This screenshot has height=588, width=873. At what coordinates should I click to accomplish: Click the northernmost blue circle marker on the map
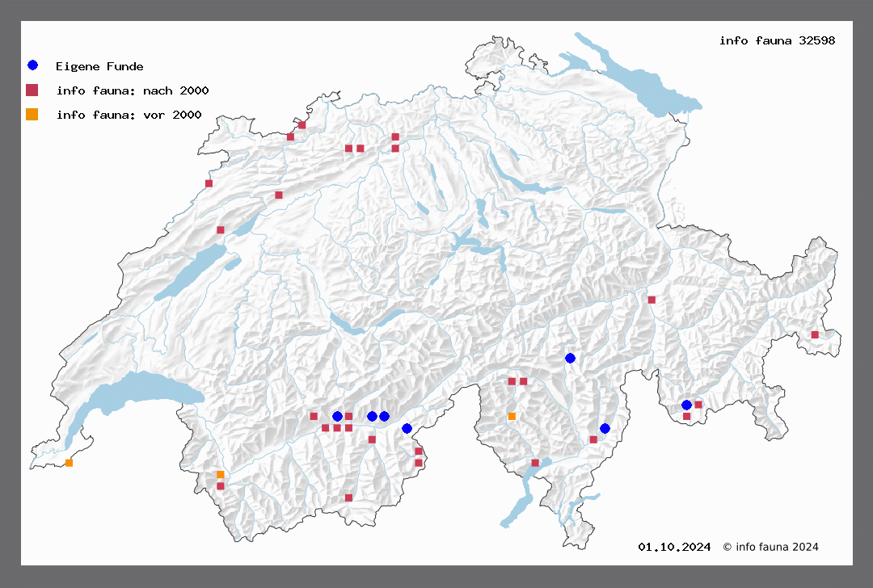pyautogui.click(x=570, y=358)
